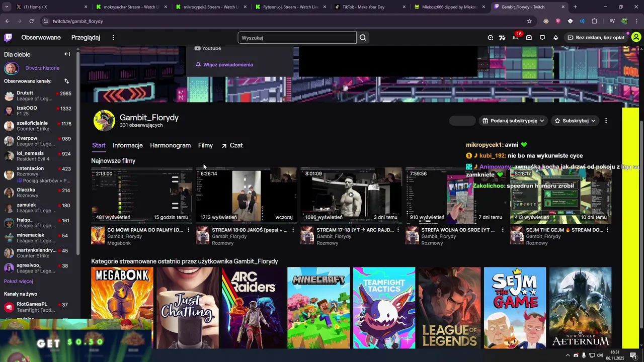Open the 8:01:09 STREAM 17-18 video thumbnail
The width and height of the screenshot is (644, 362).
point(351,195)
